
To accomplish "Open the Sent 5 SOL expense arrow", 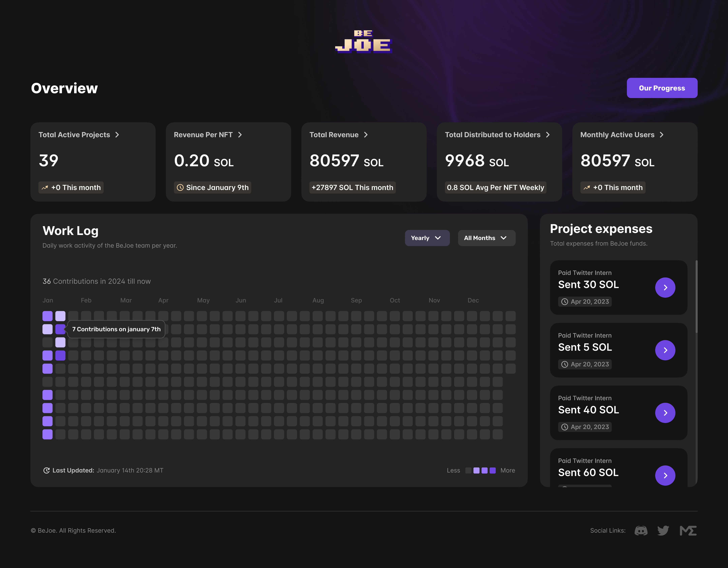I will (x=665, y=350).
